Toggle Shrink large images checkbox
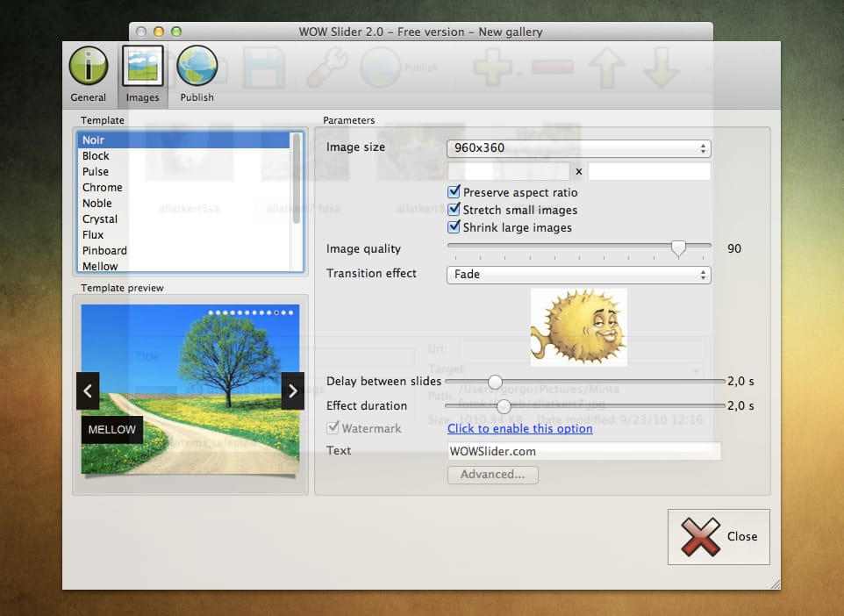This screenshot has width=844, height=616. [454, 226]
